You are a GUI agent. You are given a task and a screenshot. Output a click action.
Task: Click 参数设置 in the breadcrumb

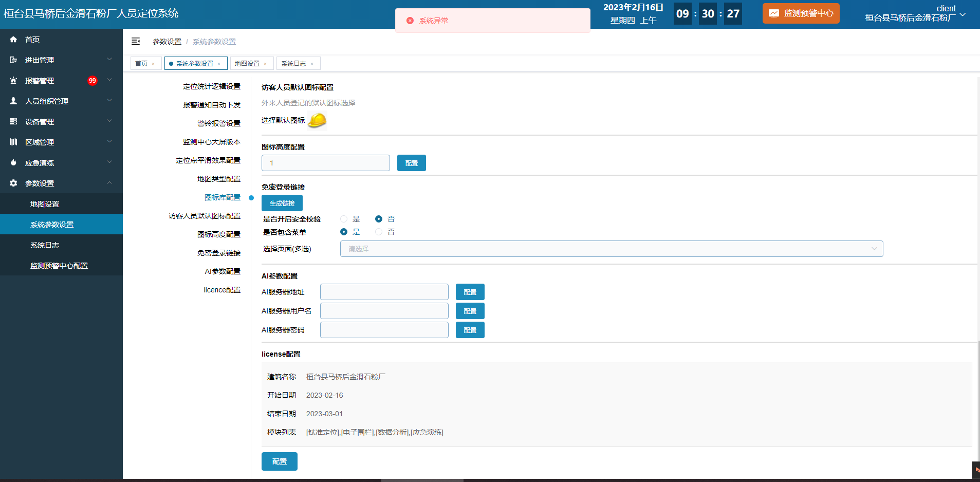click(x=167, y=42)
